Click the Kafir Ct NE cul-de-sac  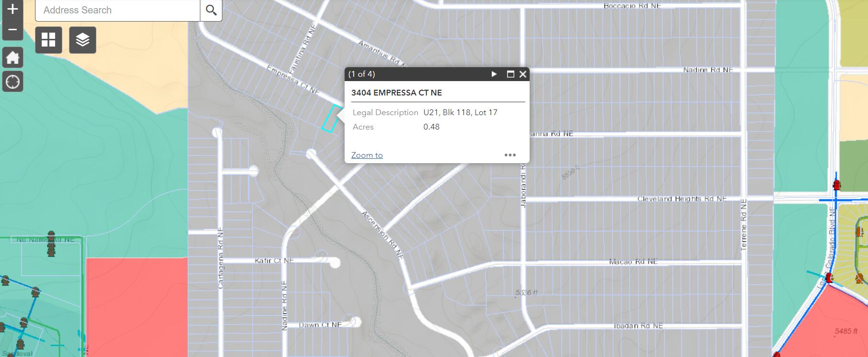point(334,262)
